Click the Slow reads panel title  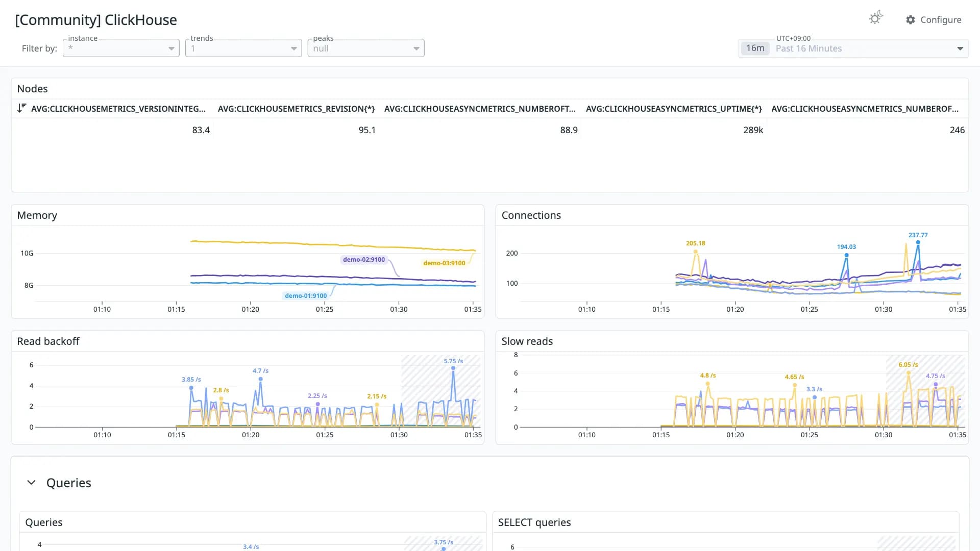click(x=527, y=341)
